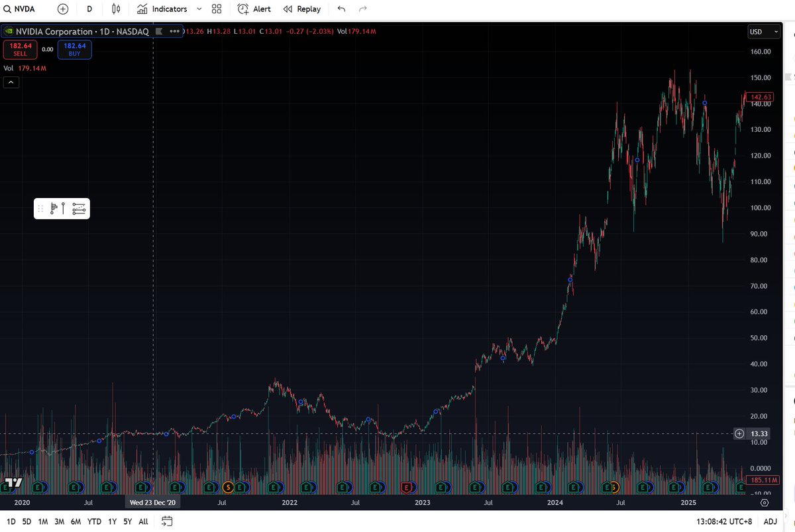Undo the last chart action

tap(341, 9)
